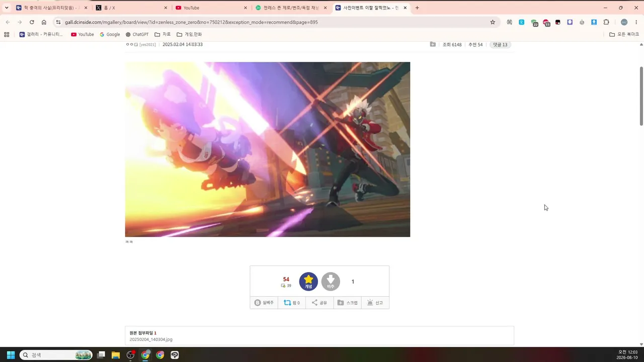
Task: Click the site info icon in address bar
Action: coord(58,22)
